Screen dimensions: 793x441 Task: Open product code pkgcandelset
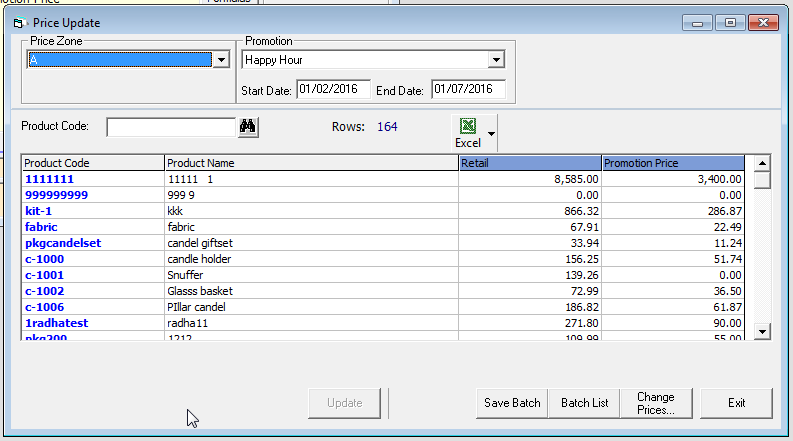pos(63,243)
